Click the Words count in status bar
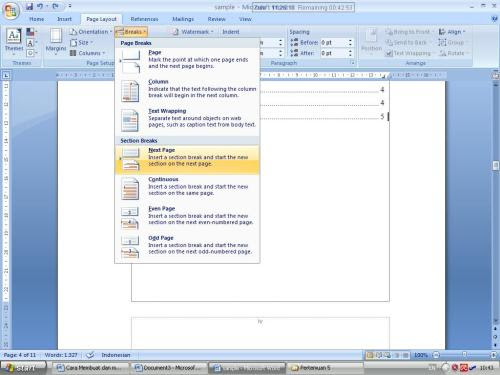The image size is (500, 375). click(x=61, y=355)
